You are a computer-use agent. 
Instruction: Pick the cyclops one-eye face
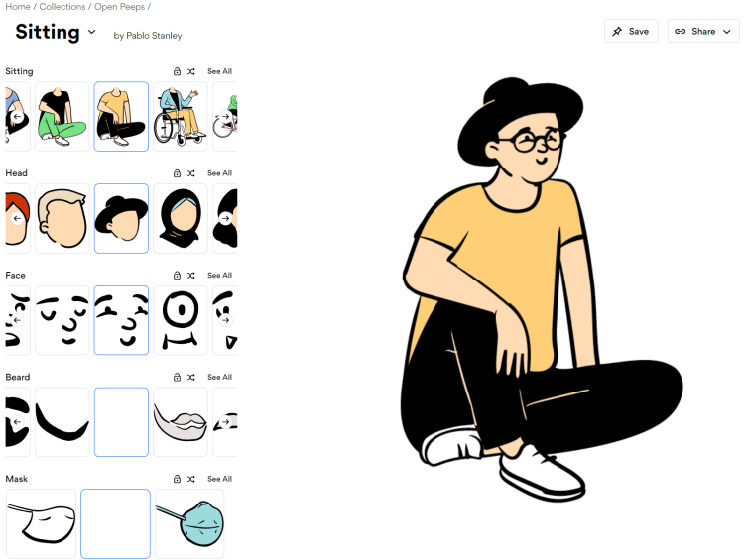point(181,320)
